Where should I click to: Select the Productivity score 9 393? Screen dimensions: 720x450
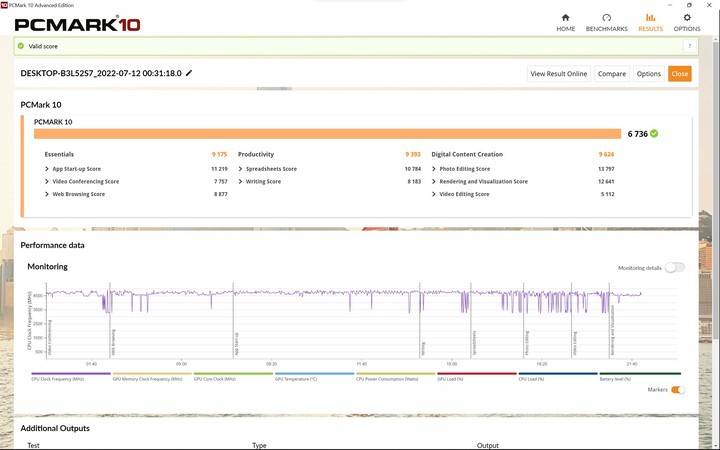click(413, 154)
